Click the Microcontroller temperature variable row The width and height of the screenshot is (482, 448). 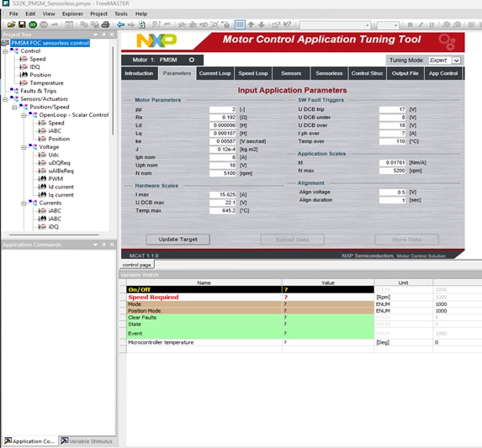tap(250, 342)
